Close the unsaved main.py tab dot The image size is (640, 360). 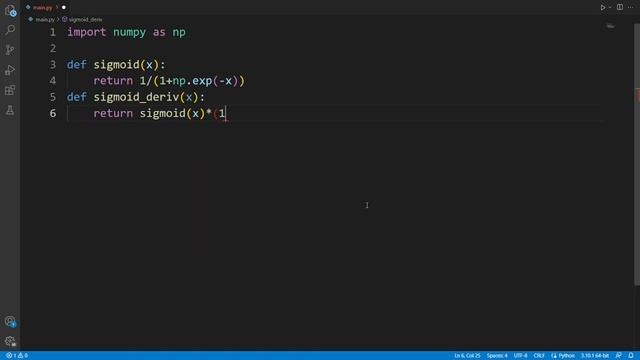click(x=64, y=7)
